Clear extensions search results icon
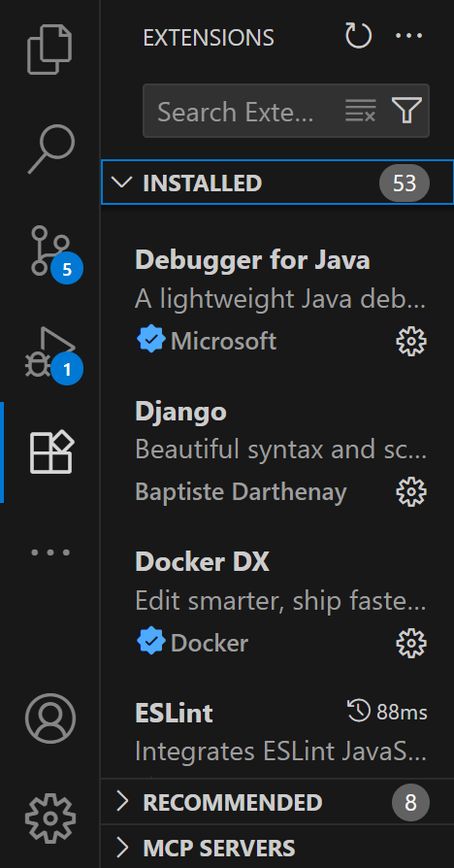 tap(361, 110)
